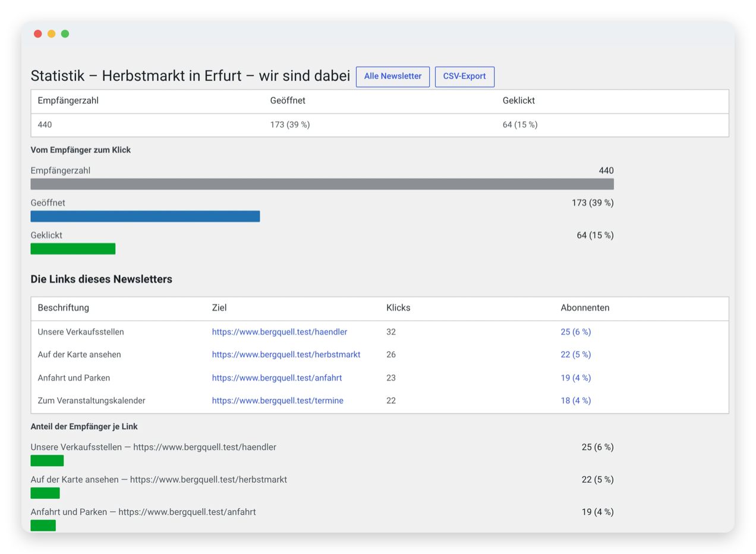Click the Die Links dieses Newsletters heading
756x554 pixels.
(x=102, y=279)
